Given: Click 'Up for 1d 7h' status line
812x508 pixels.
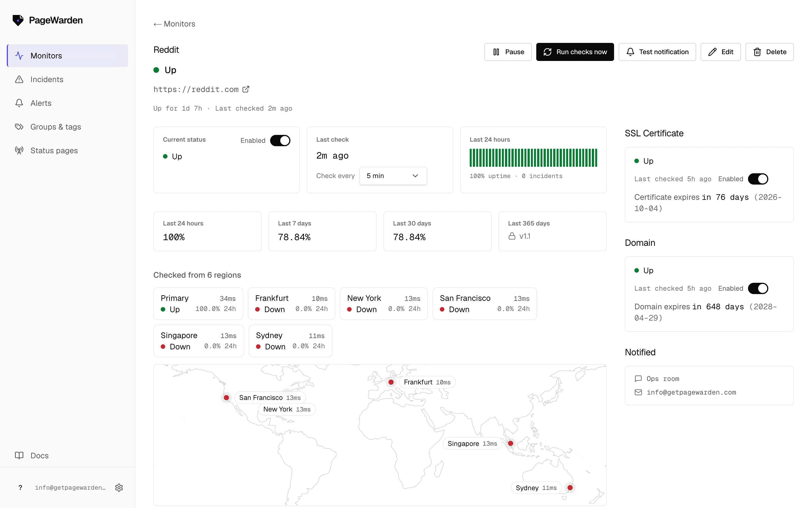Looking at the screenshot, I should coord(178,108).
